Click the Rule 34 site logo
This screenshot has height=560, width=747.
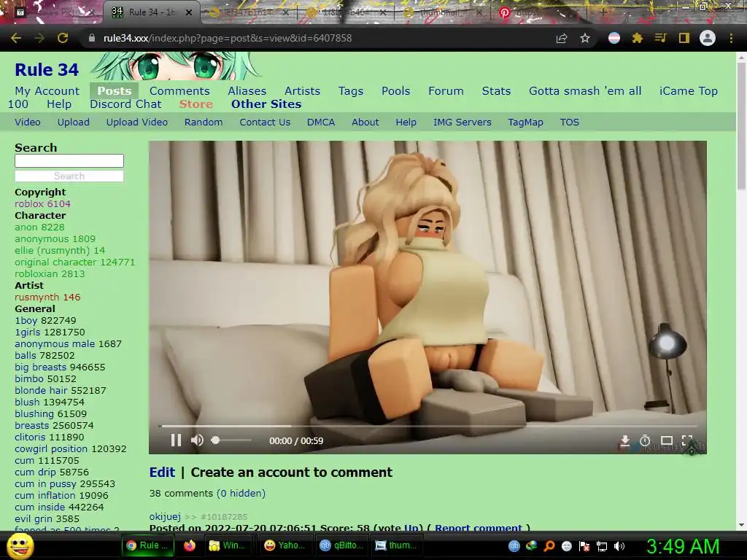click(x=47, y=70)
